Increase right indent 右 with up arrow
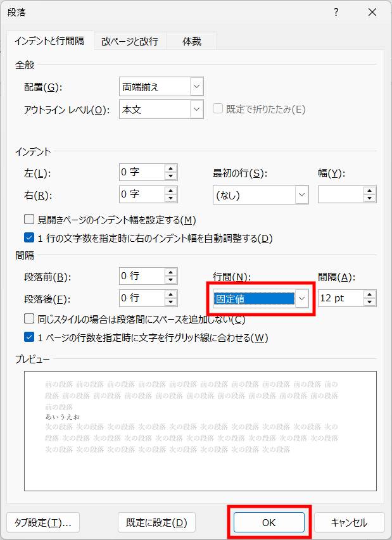Viewport: 392px width, 540px height. click(170, 191)
